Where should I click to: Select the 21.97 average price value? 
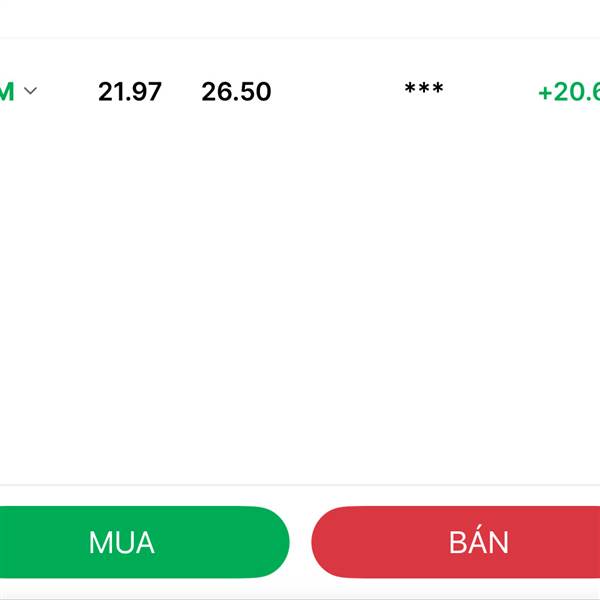coord(130,92)
